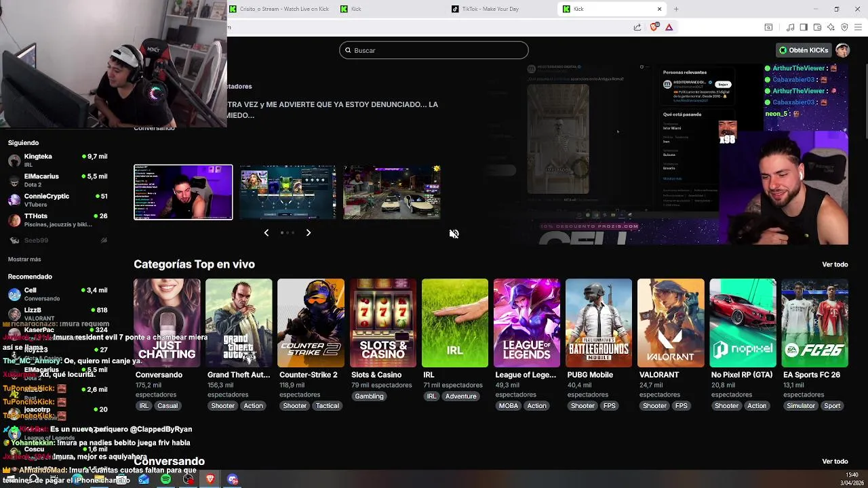The width and height of the screenshot is (868, 488).
Task: Click the share page icon in address bar
Action: (x=637, y=27)
